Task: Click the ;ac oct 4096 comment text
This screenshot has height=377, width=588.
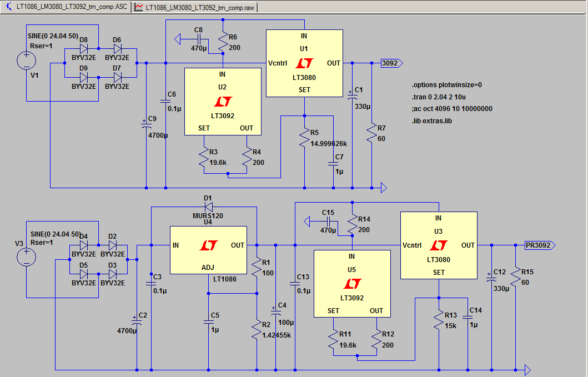Action: pyautogui.click(x=452, y=109)
